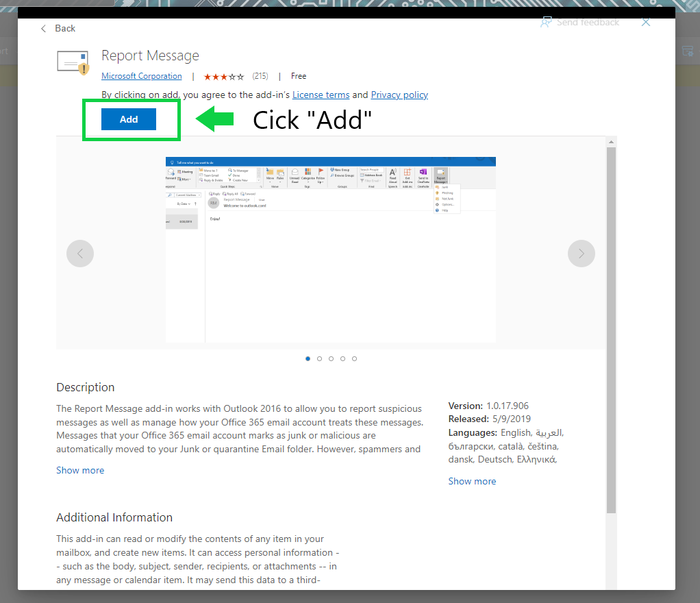Screen dimensions: 700x603
Task: Show the previous screenshot with left arrow
Action: coord(80,254)
